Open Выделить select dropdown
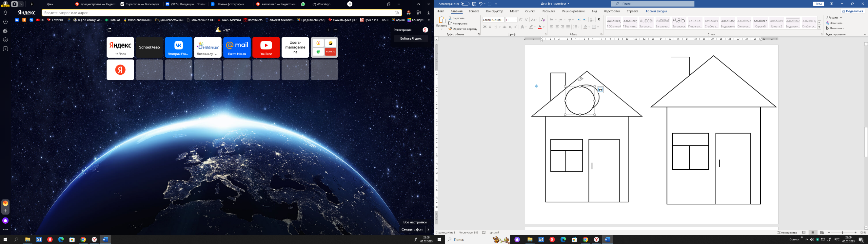Screen dimensions: 868x244 pyautogui.click(x=835, y=28)
